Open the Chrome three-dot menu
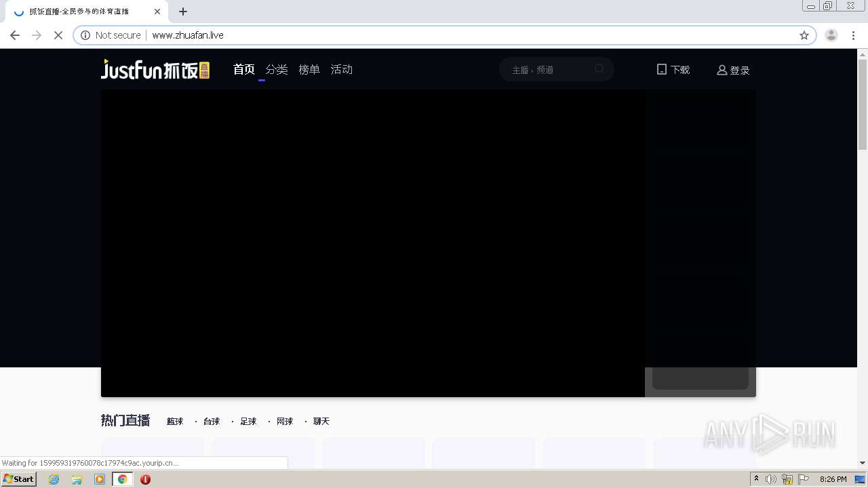 pyautogui.click(x=854, y=35)
